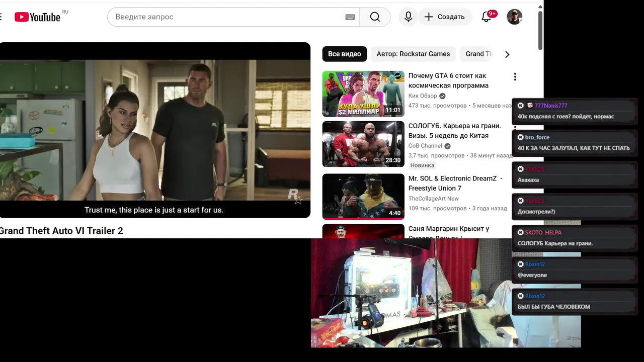Click verified checkmark next to Кик Обзор
This screenshot has height=362, width=644.
442,96
